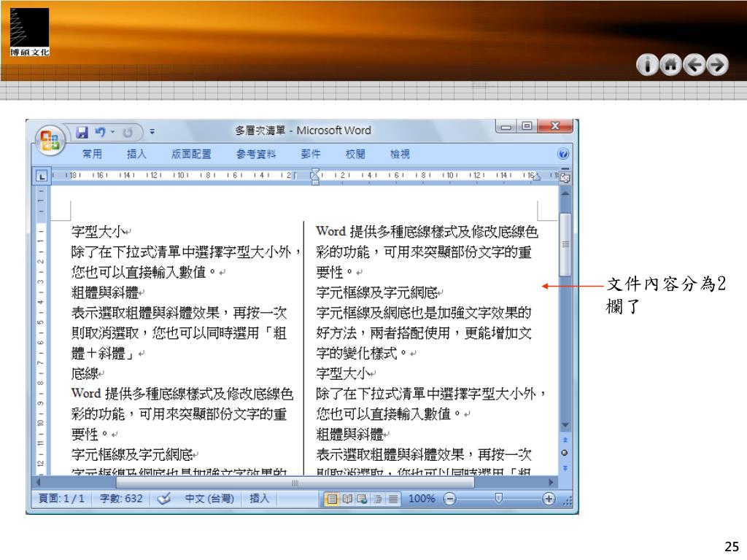Click the heading 粗體與斜體 in left column
747x560 pixels.
(105, 292)
